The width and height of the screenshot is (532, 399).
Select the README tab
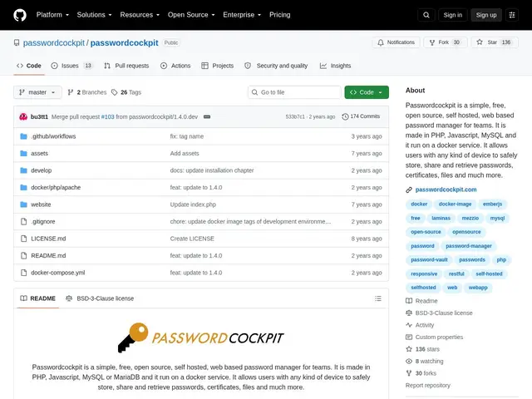point(37,298)
